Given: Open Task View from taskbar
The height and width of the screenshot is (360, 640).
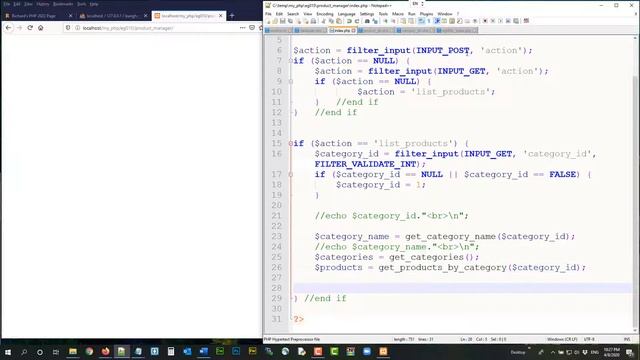Looking at the screenshot, I should pyautogui.click(x=56, y=352).
